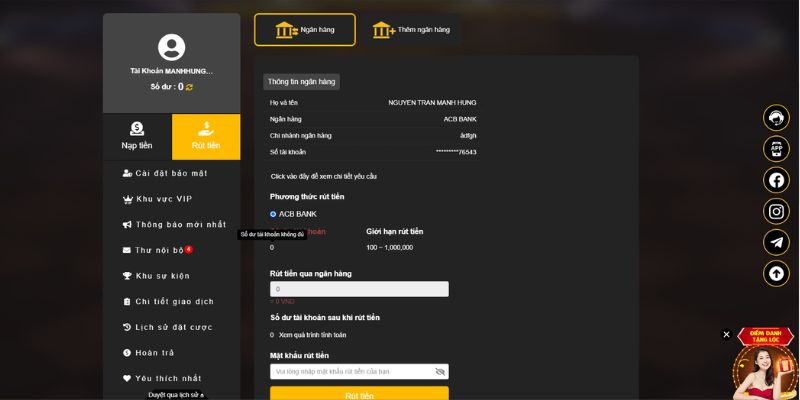Open the Facebook page icon
This screenshot has width=800, height=400.
[x=776, y=180]
